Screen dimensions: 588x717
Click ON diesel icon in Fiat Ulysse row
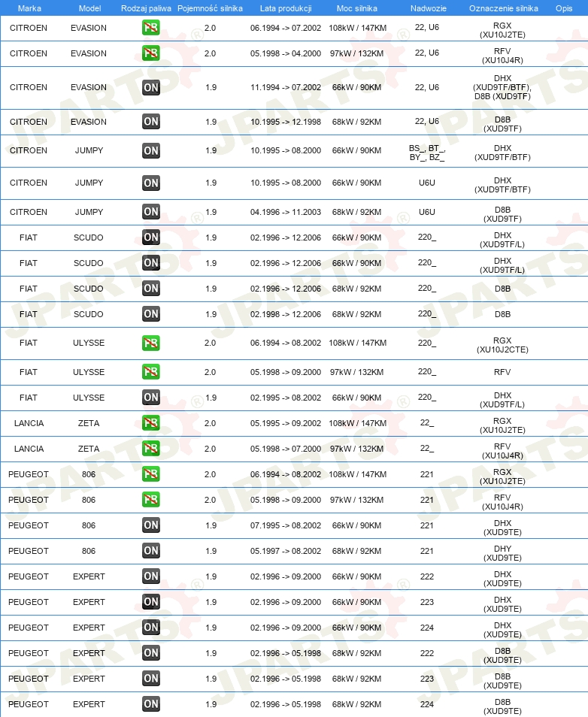[150, 398]
